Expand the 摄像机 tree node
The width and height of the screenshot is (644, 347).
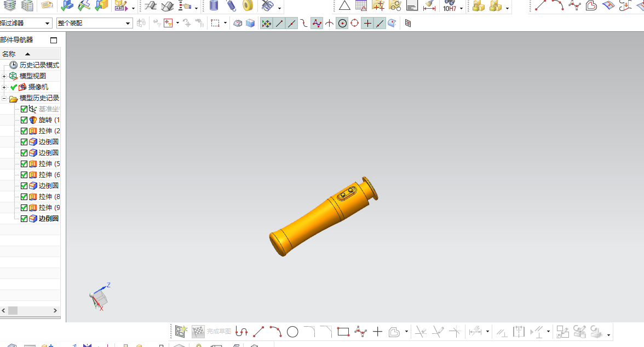pos(4,87)
